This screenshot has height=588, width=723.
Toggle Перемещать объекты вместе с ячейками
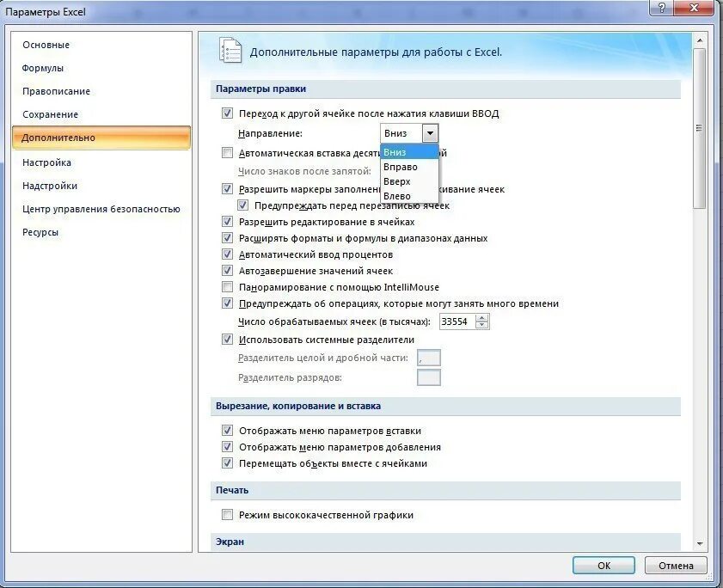click(x=227, y=463)
